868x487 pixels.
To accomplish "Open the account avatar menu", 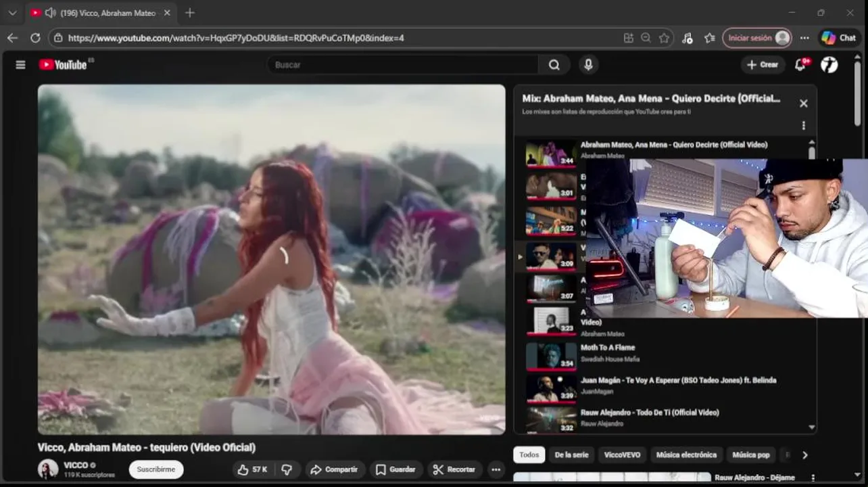I will coord(829,65).
